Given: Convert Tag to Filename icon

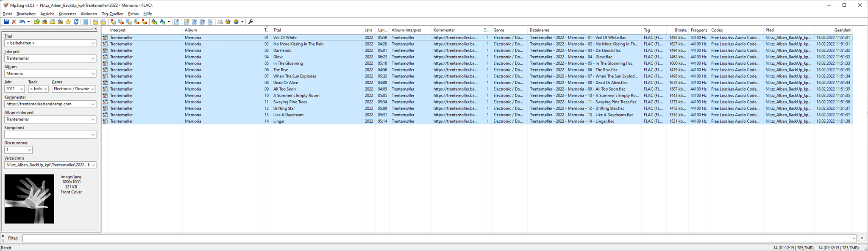Looking at the screenshot, I should pyautogui.click(x=113, y=22).
